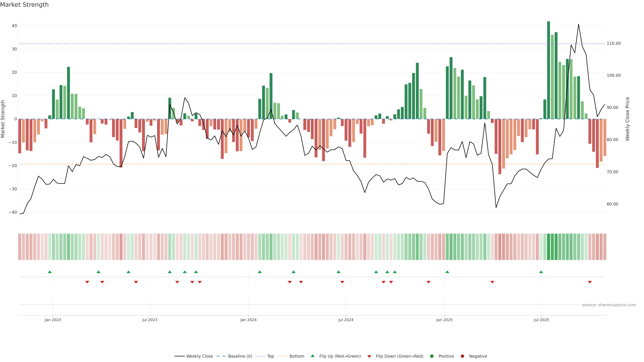
Task: Click the Flip Down red triangle legend icon
Action: (x=369, y=356)
